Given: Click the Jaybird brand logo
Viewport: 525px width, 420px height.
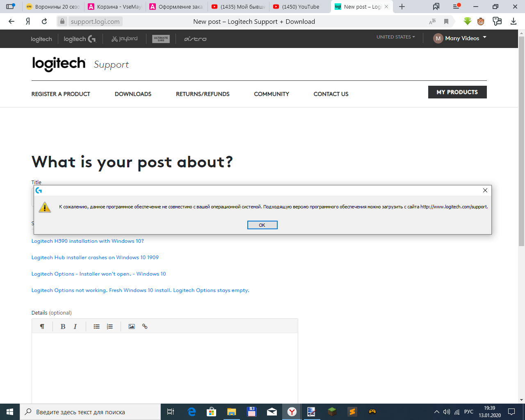Looking at the screenshot, I should (x=125, y=39).
